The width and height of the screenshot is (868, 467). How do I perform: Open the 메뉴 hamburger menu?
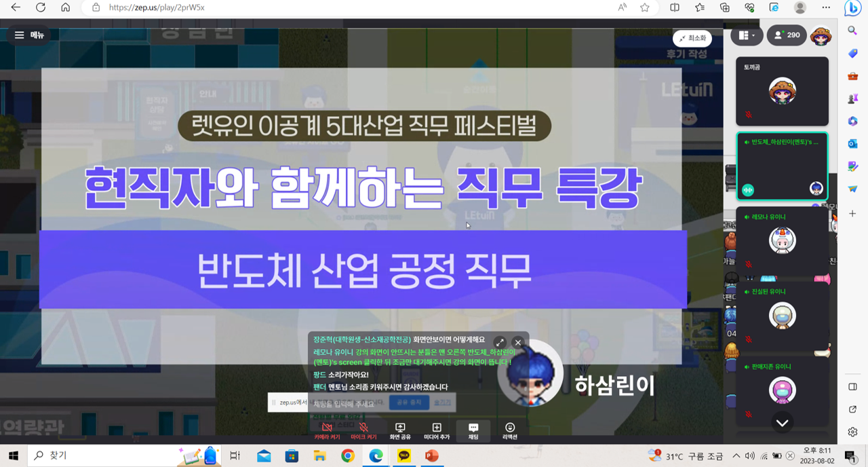[29, 35]
